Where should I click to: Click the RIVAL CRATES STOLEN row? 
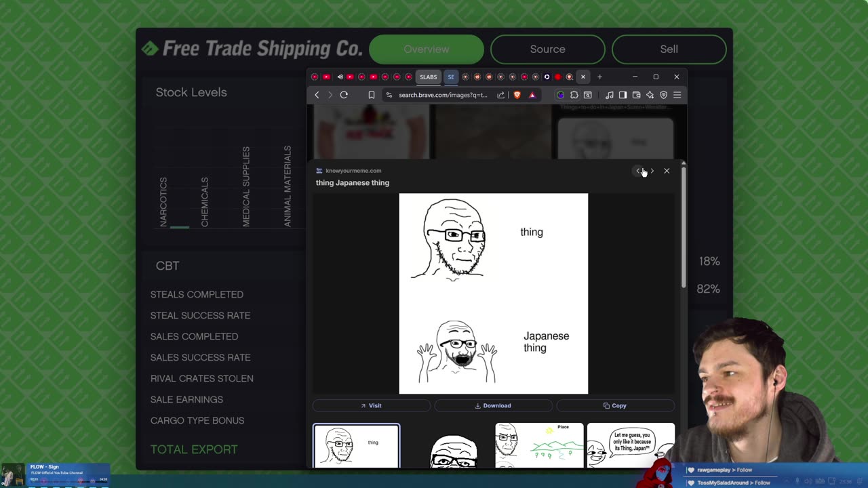coord(201,378)
